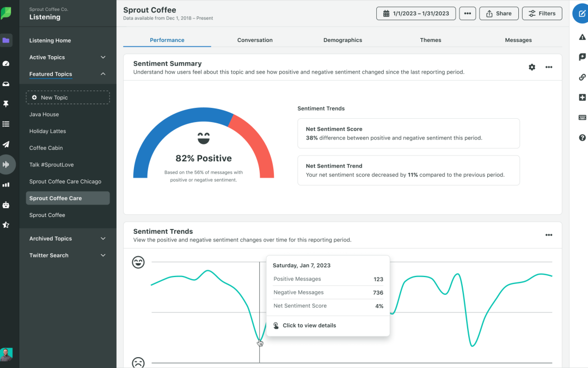Open the alert triangle notifications icon
588x368 pixels.
(582, 37)
